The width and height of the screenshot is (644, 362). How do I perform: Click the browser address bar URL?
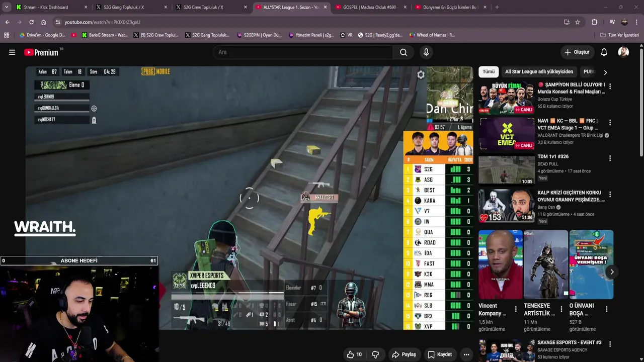pos(102,22)
